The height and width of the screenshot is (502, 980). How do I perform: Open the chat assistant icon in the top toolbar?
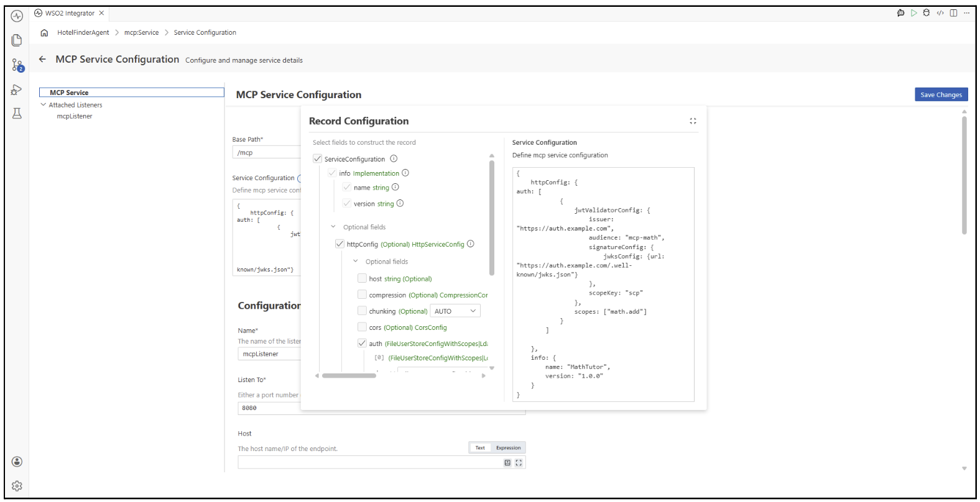tap(900, 13)
